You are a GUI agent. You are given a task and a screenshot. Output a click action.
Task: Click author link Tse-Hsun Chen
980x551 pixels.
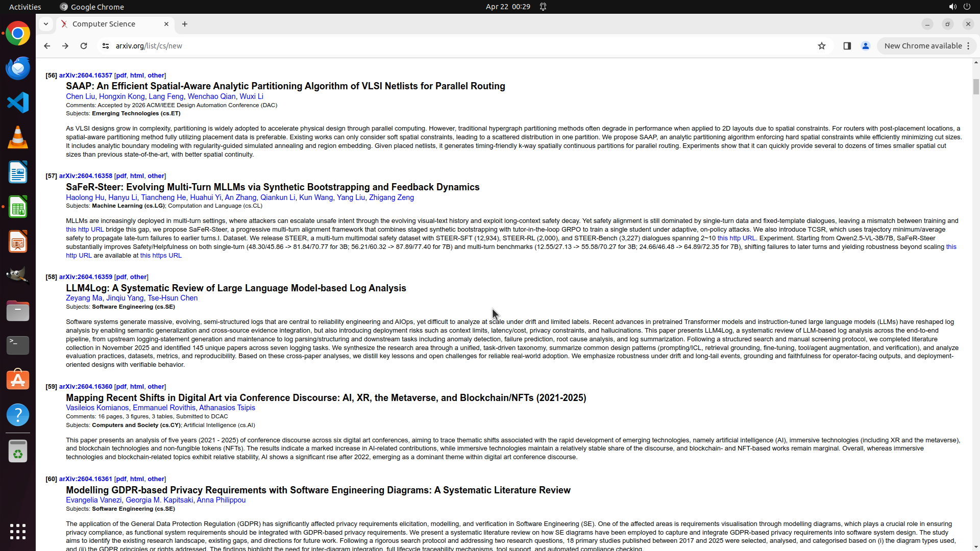click(x=173, y=298)
